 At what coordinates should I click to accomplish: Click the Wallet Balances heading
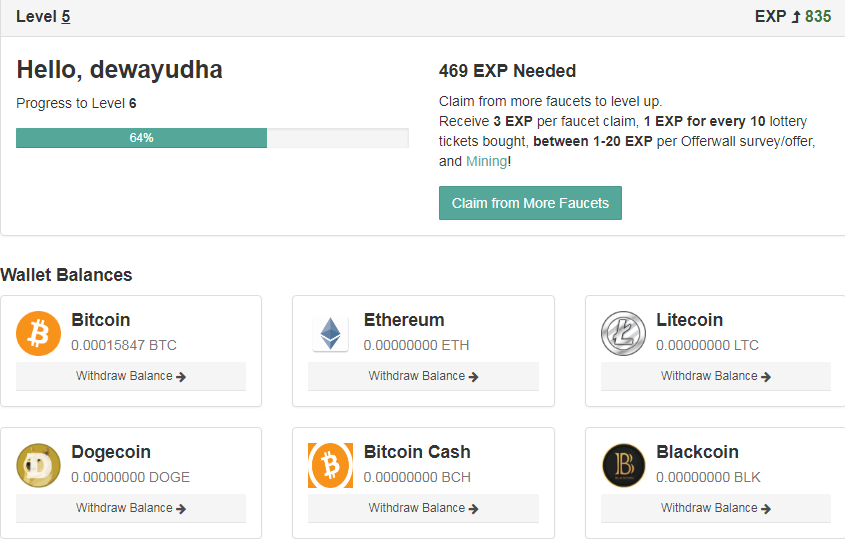click(x=66, y=275)
